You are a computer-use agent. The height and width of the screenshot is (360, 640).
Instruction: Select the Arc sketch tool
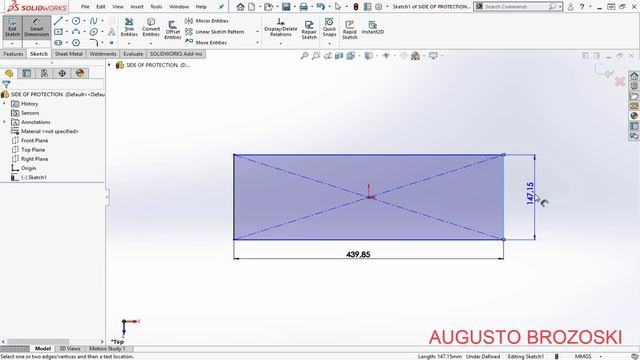[76, 32]
